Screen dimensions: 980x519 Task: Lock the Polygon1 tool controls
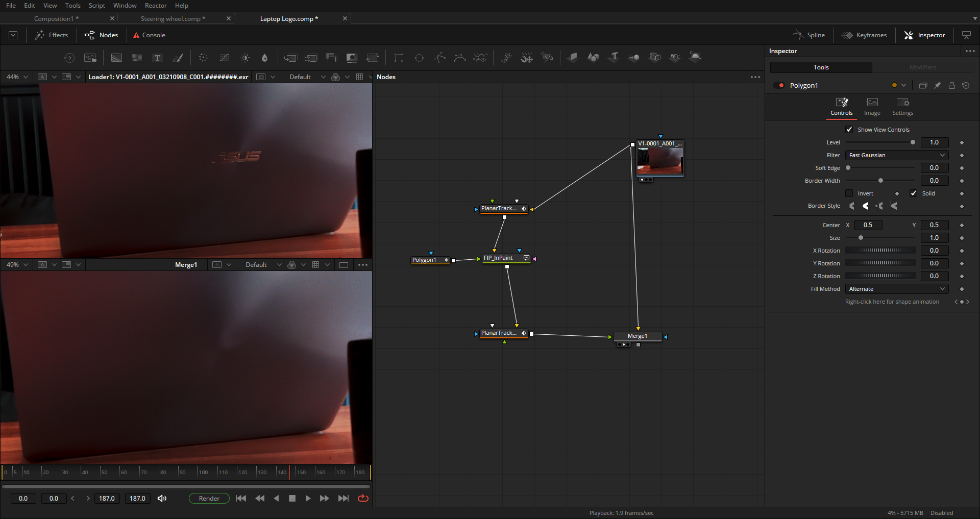coord(951,86)
